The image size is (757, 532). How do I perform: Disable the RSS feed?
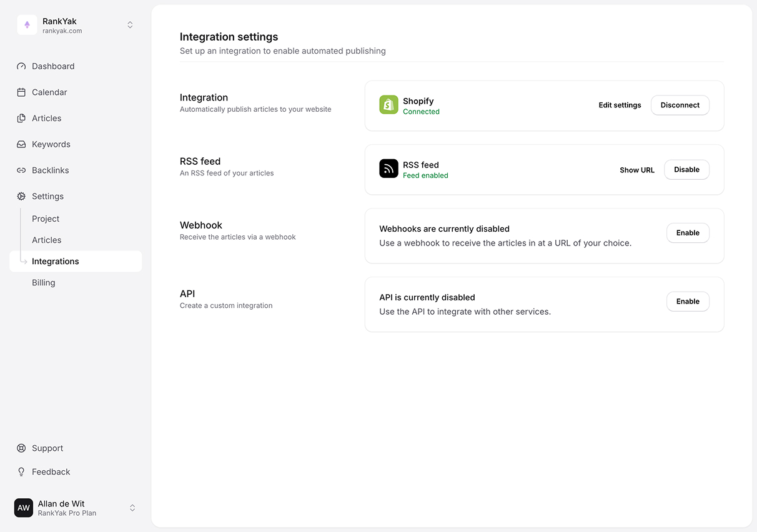pos(686,170)
